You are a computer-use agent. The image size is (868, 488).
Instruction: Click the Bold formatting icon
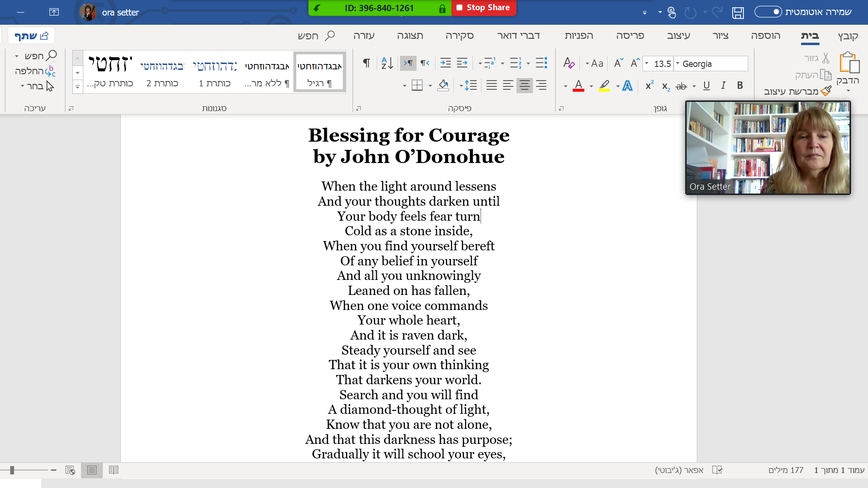point(740,85)
